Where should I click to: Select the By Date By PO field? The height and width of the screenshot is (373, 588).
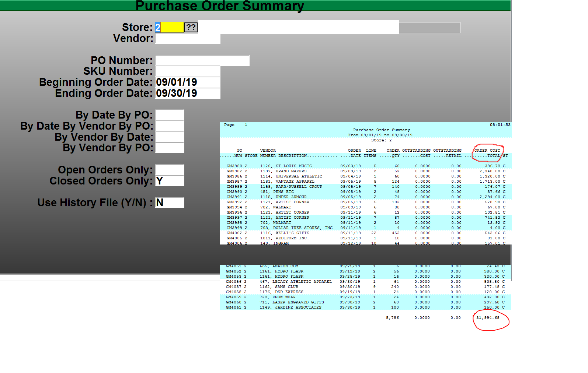click(x=170, y=115)
